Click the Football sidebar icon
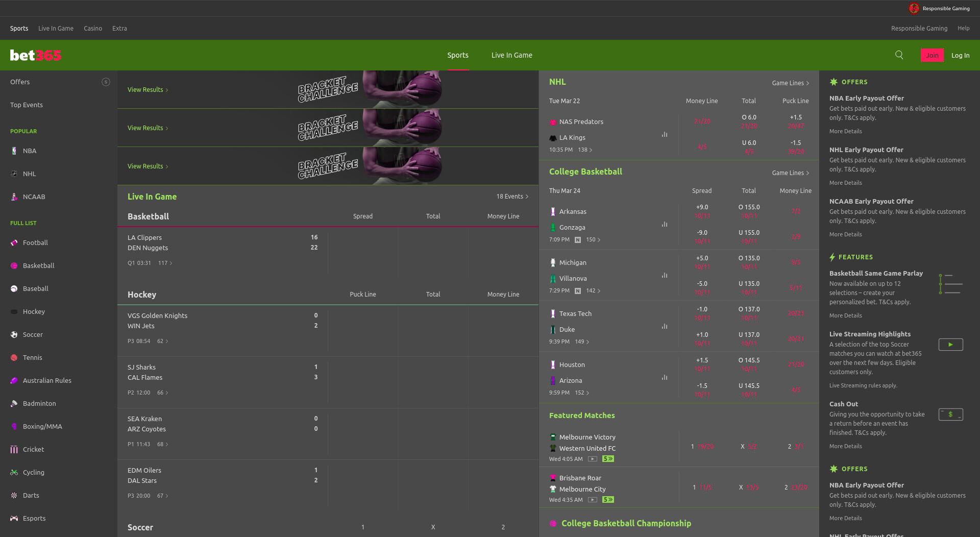The image size is (980, 537). tap(14, 243)
